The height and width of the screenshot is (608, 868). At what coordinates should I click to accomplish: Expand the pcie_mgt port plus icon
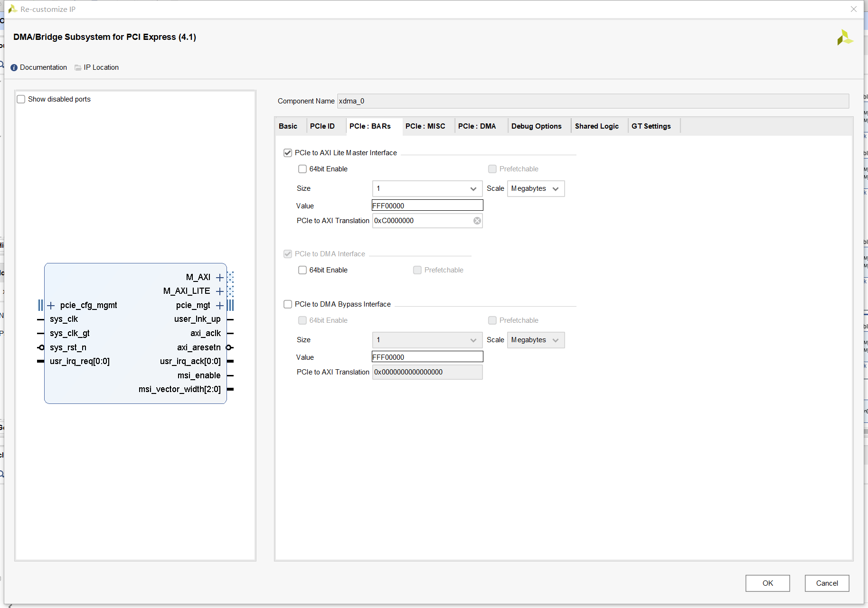pyautogui.click(x=219, y=305)
